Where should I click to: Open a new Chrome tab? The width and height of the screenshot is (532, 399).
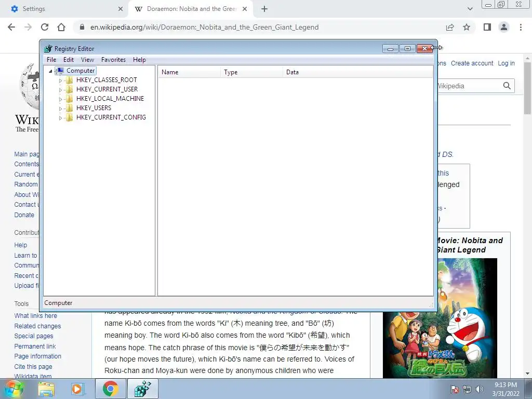tap(264, 9)
